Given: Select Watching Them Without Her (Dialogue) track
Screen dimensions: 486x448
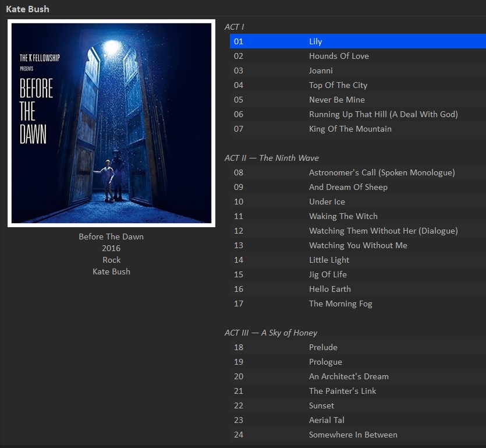Looking at the screenshot, I should [358, 231].
